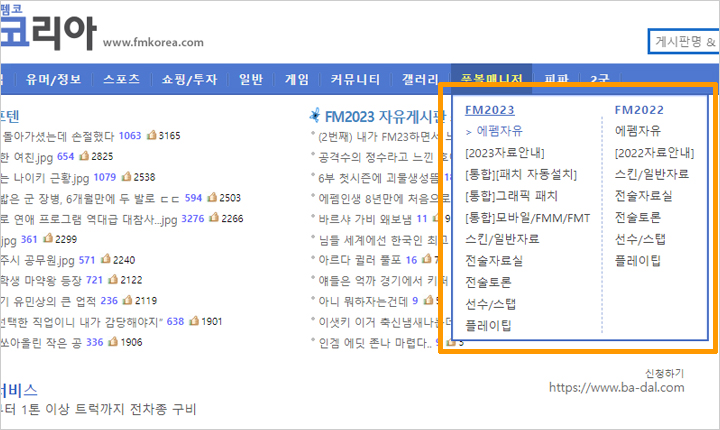
Task: Open 선수/스탭 under FM2022
Action: pos(640,239)
